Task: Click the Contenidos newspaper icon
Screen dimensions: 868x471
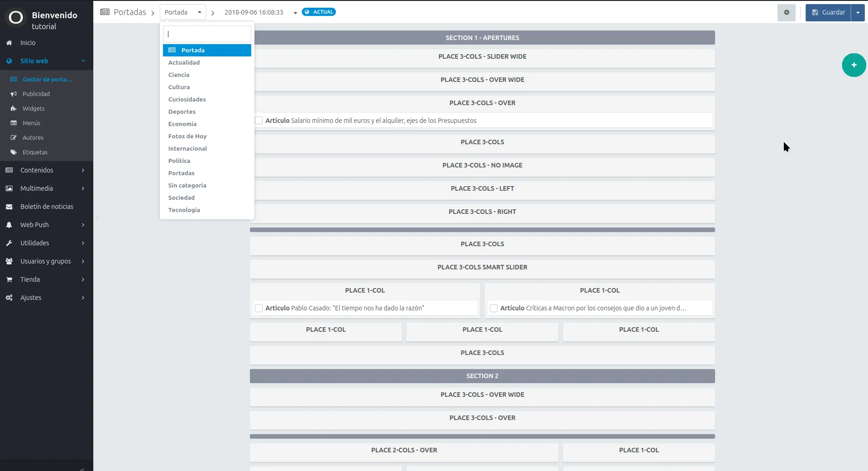Action: [x=9, y=170]
